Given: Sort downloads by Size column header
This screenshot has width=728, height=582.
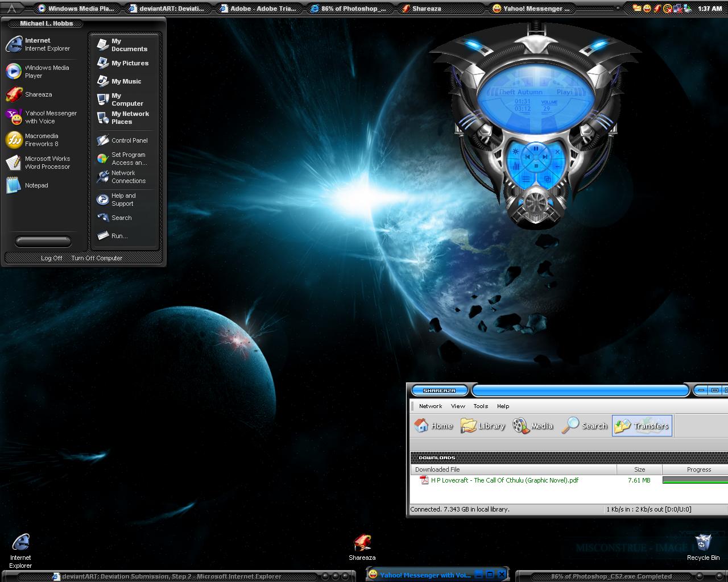Looking at the screenshot, I should [x=639, y=469].
